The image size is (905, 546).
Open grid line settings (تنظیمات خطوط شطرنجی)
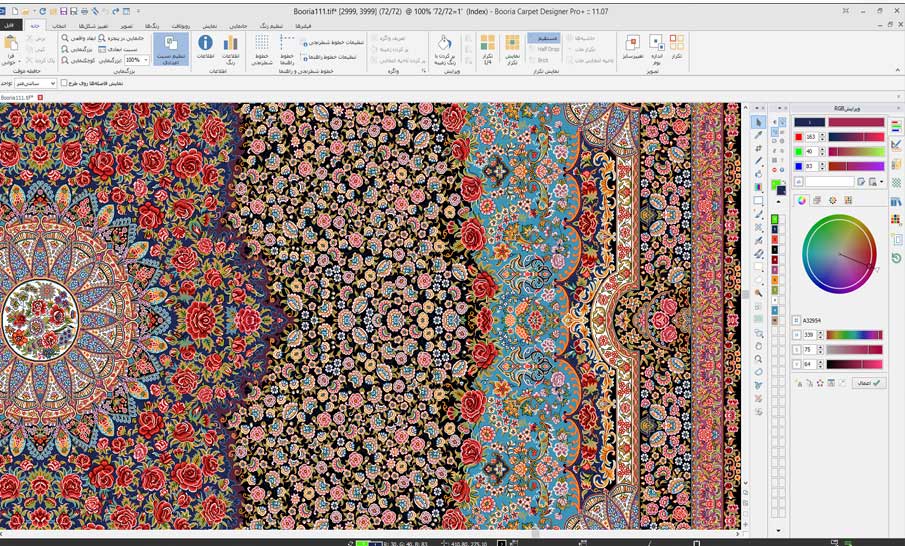332,43
